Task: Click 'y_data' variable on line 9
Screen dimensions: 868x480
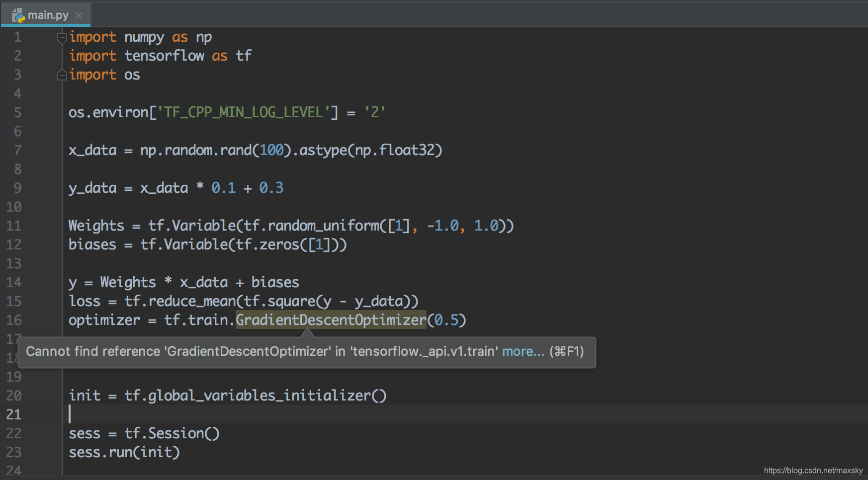Action: (x=92, y=188)
